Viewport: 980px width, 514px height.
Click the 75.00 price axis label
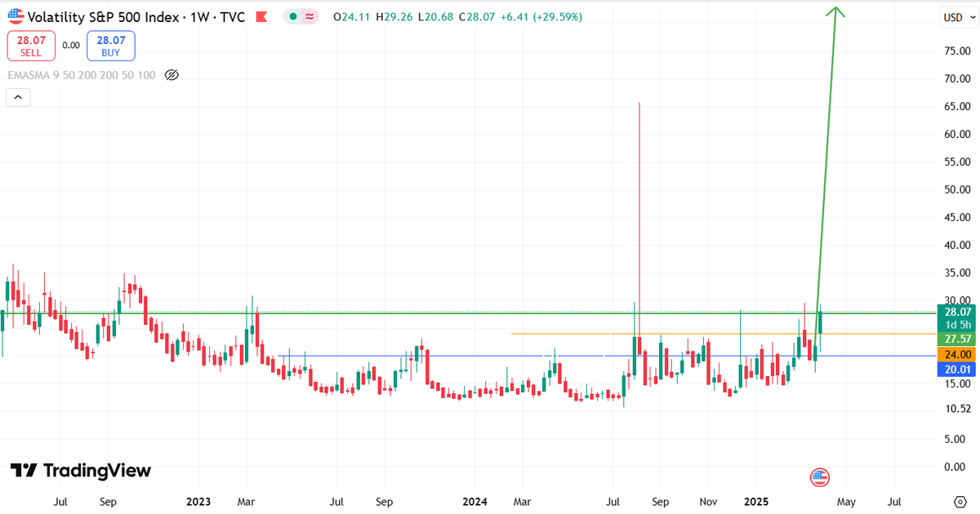(957, 51)
